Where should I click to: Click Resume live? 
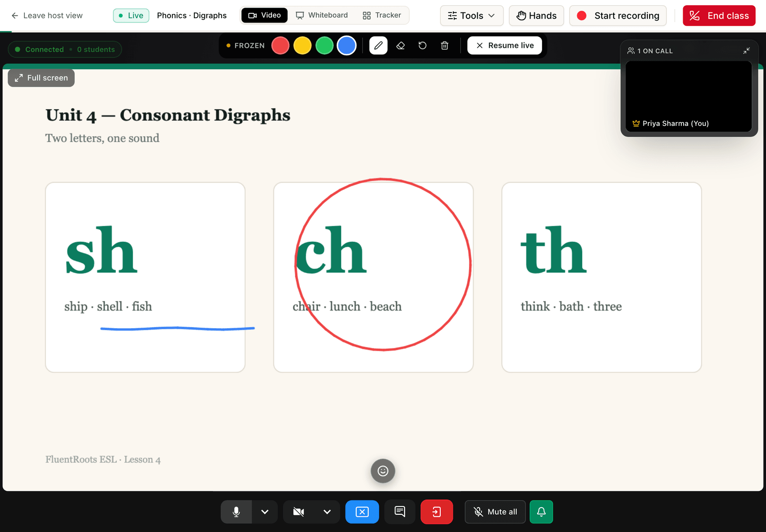pos(505,45)
